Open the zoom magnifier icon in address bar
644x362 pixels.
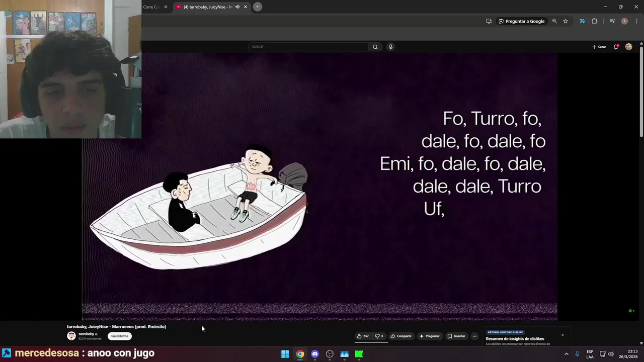[554, 21]
